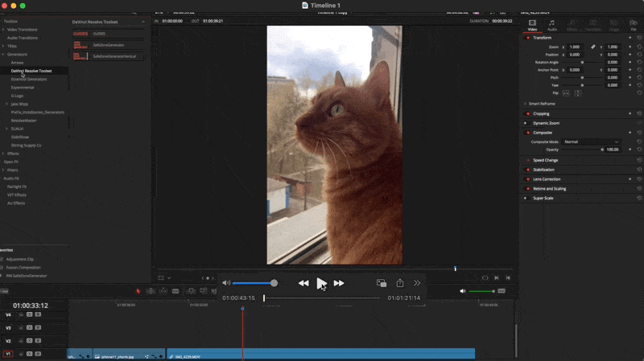Activate the Dynamic Trim mode tool
644x361 pixels.
click(163, 291)
